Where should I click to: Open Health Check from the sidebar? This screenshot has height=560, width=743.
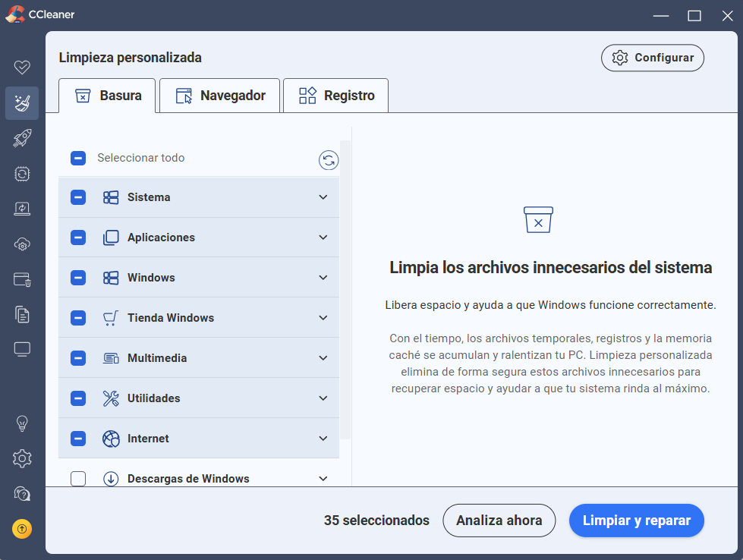(22, 67)
